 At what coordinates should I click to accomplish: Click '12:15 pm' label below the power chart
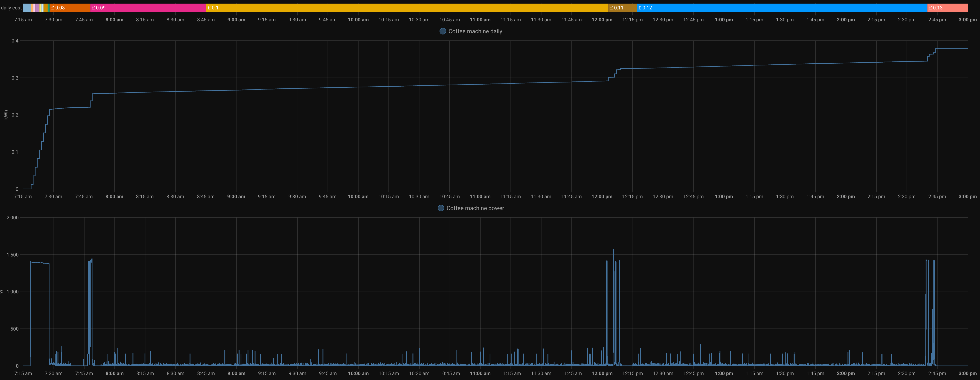coord(632,373)
